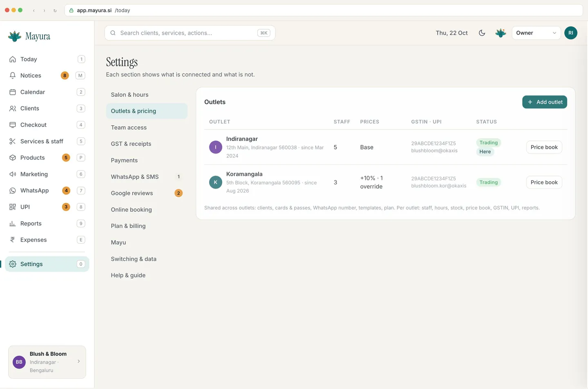Image resolution: width=588 pixels, height=389 pixels.
Task: Click the browser reload icon
Action: [x=55, y=11]
